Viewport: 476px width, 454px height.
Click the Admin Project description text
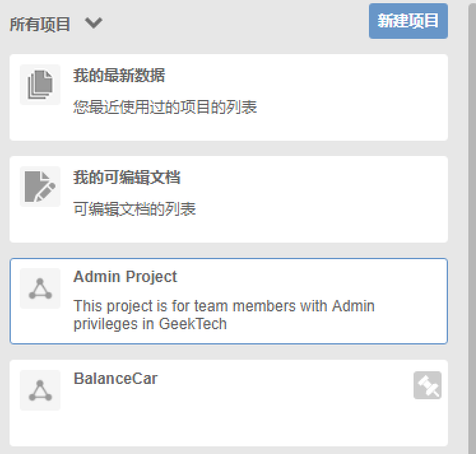224,315
